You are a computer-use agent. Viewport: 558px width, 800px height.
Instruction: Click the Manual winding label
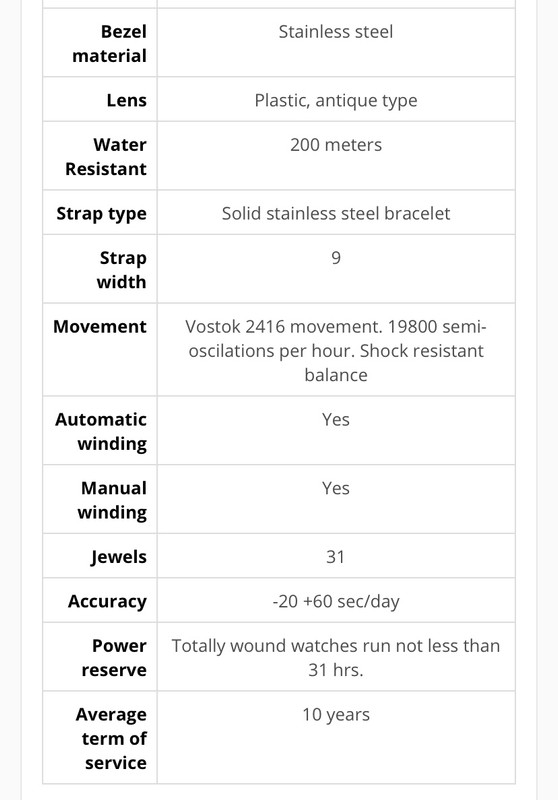(112, 500)
